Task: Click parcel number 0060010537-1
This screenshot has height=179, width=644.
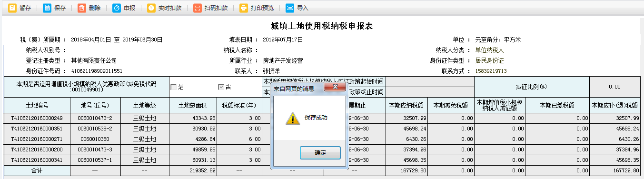Action: coord(95,160)
